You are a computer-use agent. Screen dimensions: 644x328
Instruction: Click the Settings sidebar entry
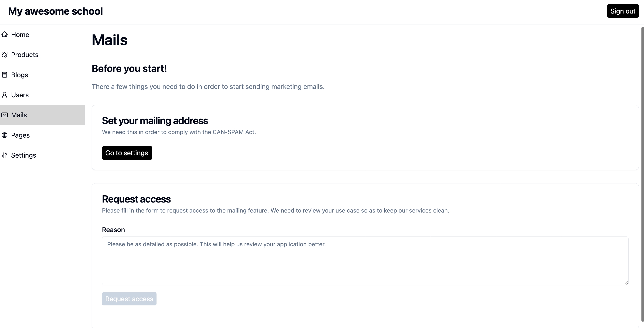23,155
